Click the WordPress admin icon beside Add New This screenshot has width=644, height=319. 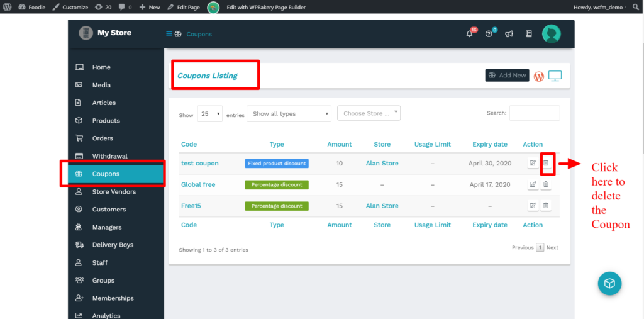(x=539, y=76)
